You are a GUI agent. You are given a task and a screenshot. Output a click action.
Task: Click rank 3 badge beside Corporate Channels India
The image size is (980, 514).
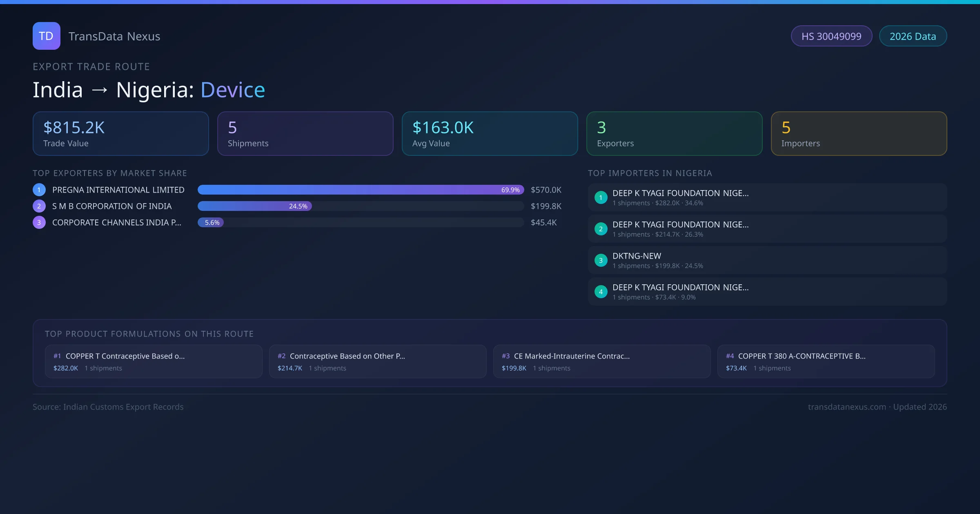pyautogui.click(x=39, y=222)
